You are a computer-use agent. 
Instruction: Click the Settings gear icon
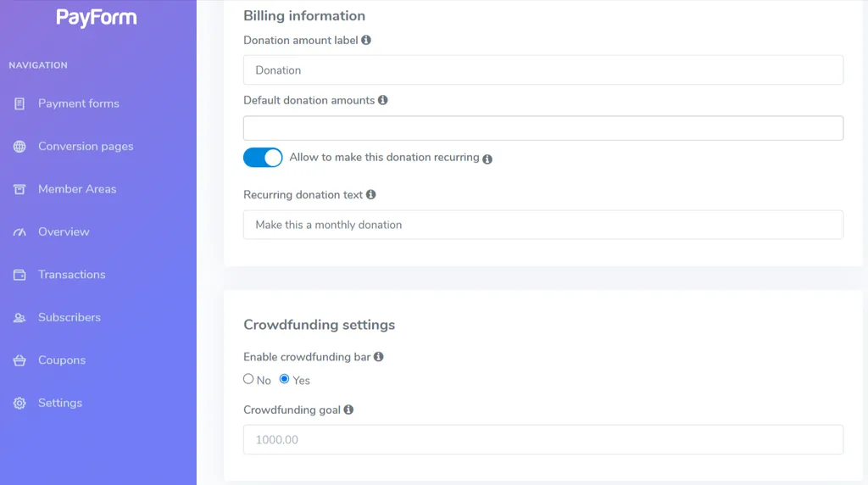click(x=19, y=403)
